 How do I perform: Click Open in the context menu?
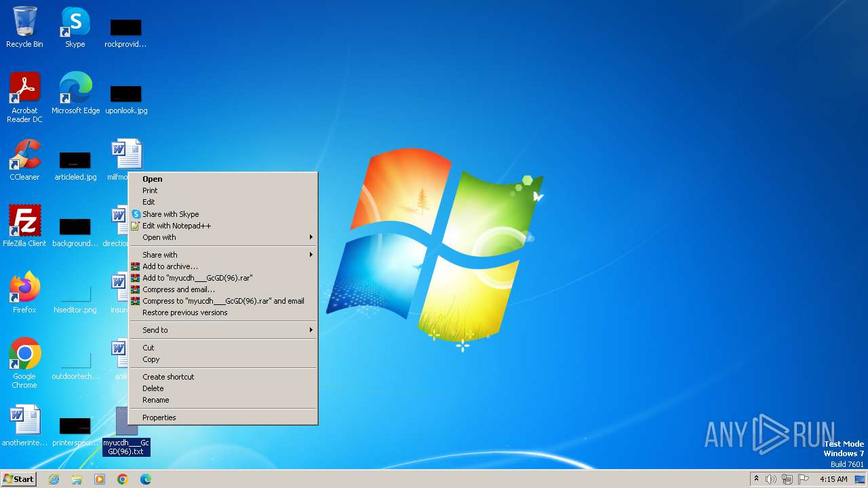tap(223, 179)
